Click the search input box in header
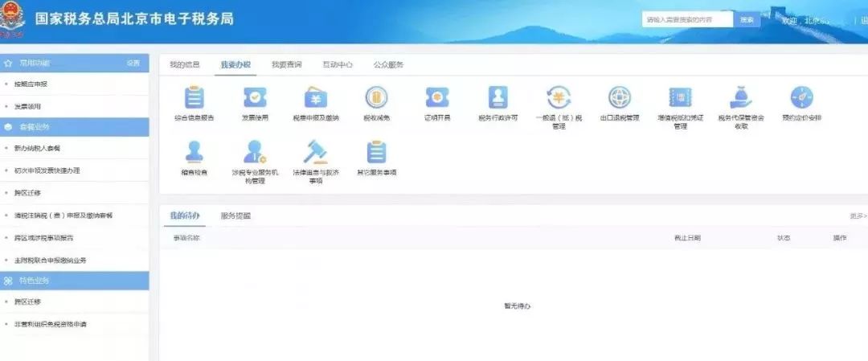This screenshot has width=868, height=361. pyautogui.click(x=687, y=19)
